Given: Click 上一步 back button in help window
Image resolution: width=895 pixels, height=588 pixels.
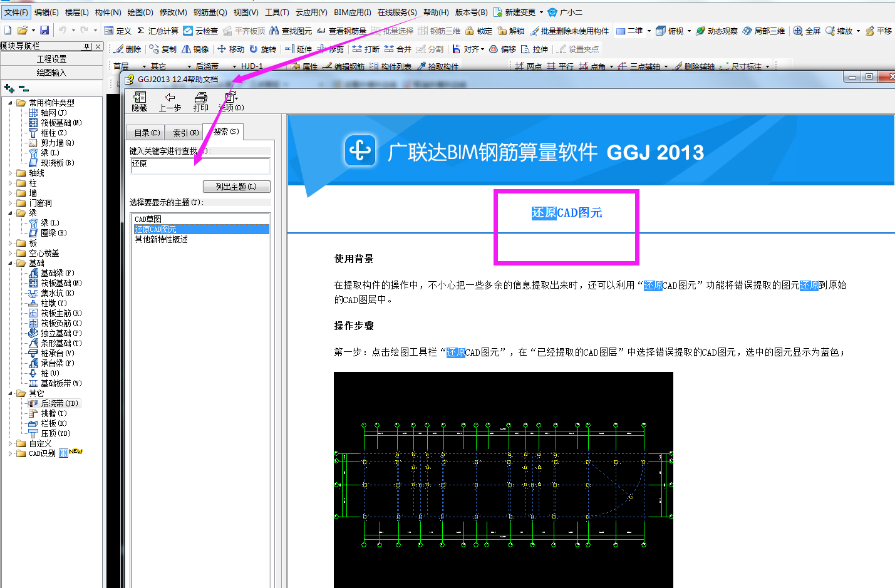Looking at the screenshot, I should [x=170, y=101].
